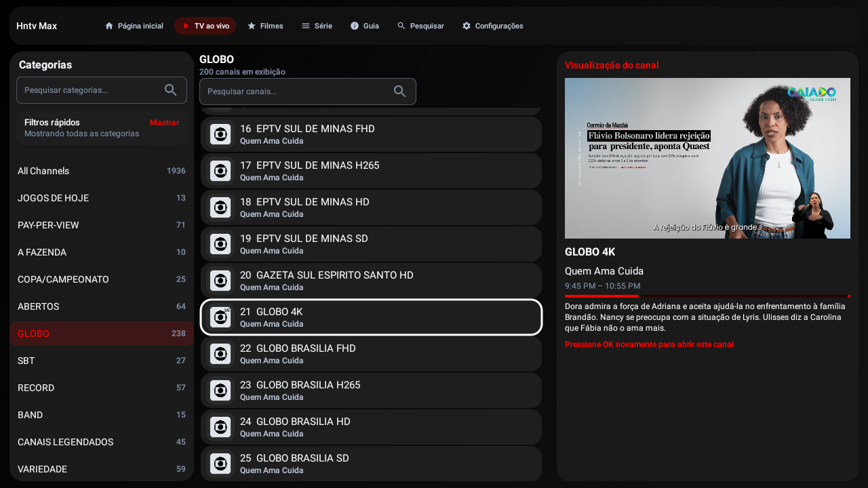Click the magnifier icon beside Pesquisar

point(401,26)
